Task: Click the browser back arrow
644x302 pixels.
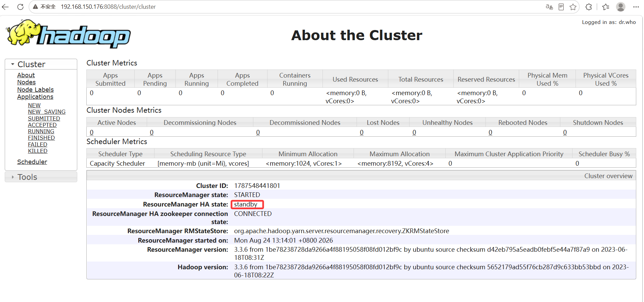Action: [5, 7]
